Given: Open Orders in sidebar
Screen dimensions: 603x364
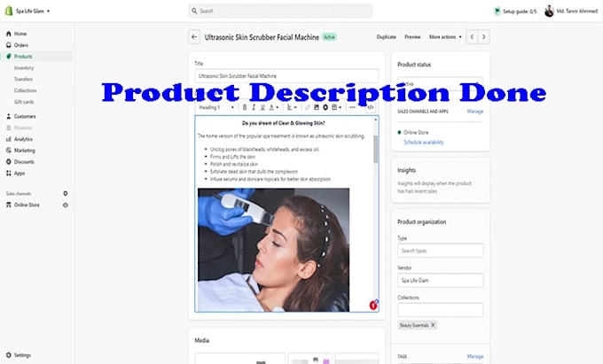Looking at the screenshot, I should pos(21,45).
